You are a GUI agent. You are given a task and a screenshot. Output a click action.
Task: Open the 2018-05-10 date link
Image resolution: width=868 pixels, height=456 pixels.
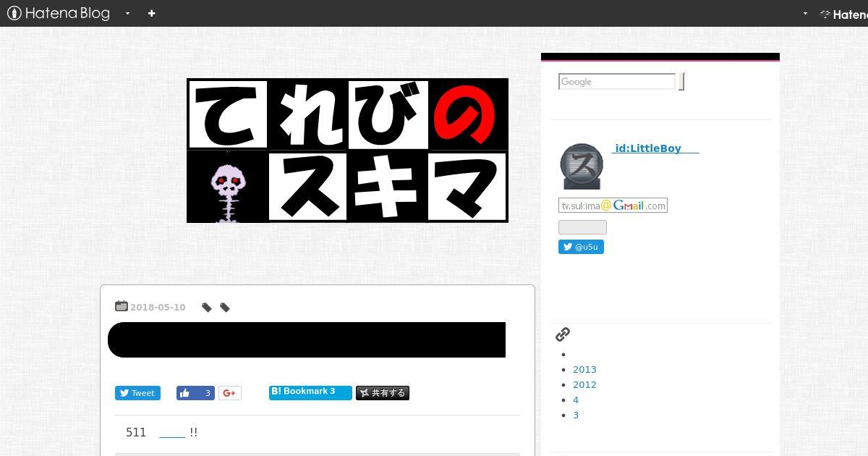[158, 307]
